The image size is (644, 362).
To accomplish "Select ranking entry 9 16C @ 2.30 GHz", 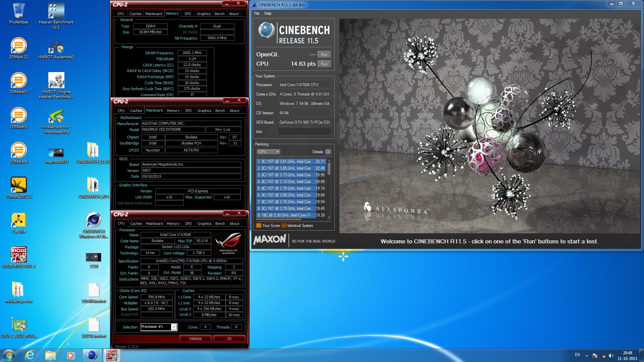I will pyautogui.click(x=291, y=215).
